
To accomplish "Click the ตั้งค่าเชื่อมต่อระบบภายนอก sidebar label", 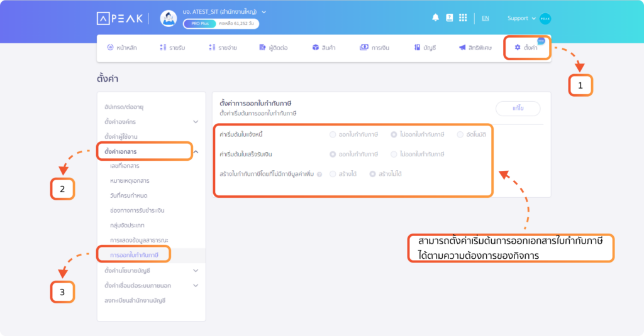I will pyautogui.click(x=138, y=286).
